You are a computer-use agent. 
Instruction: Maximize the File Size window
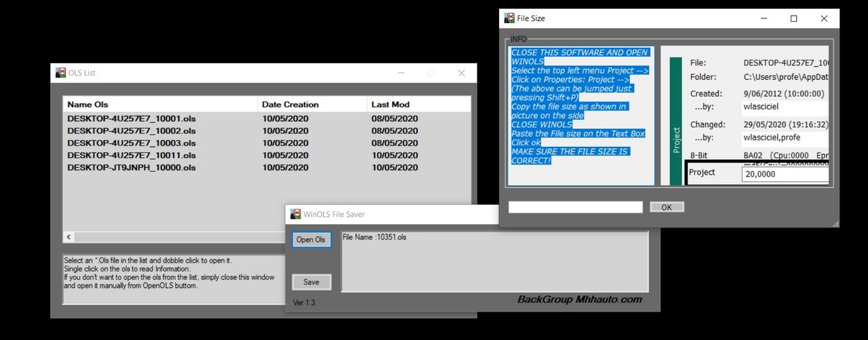click(x=793, y=19)
